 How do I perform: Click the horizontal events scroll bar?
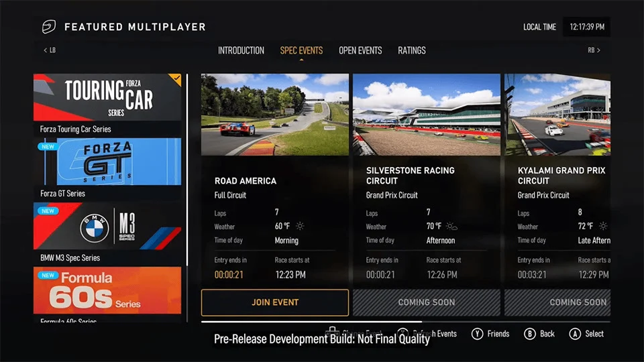(311, 322)
